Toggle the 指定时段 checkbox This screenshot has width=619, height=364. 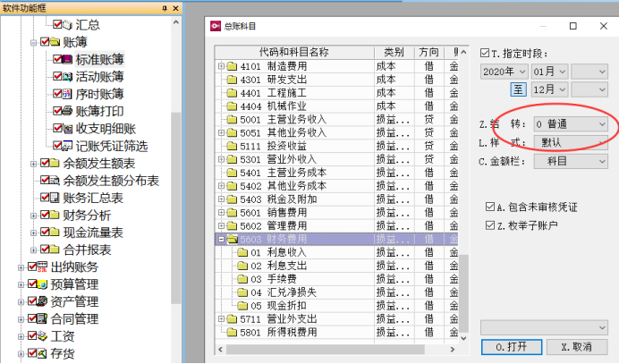(485, 53)
